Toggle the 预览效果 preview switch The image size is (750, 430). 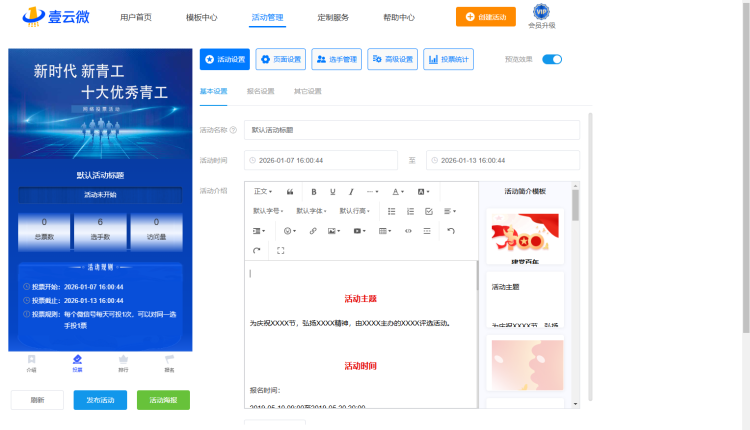(x=552, y=59)
